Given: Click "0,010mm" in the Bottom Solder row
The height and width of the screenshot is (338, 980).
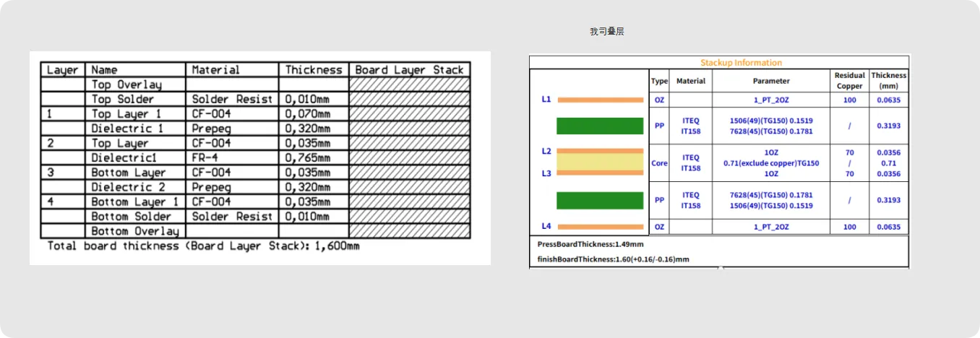Looking at the screenshot, I should (308, 217).
